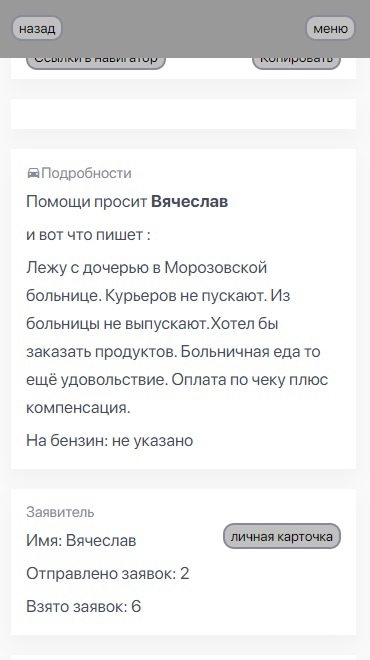Open the личная карточка of the applicant
This screenshot has width=370, height=660.
[x=282, y=536]
